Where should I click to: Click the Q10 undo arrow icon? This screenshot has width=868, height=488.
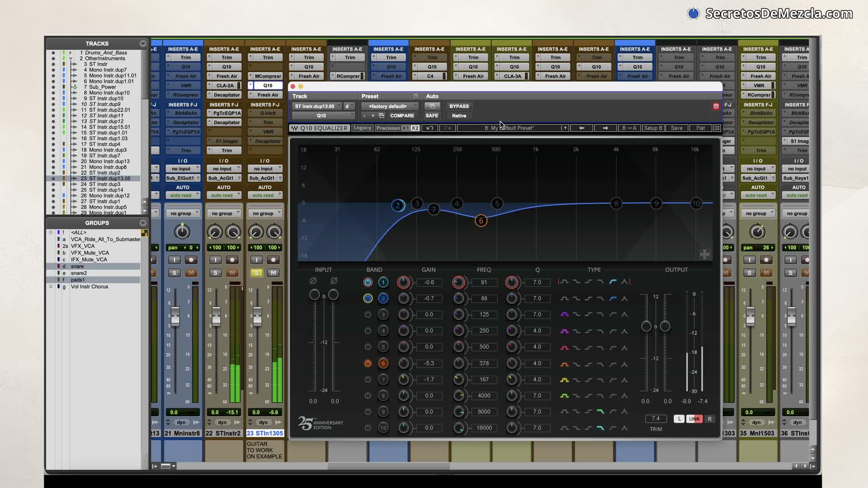(x=429, y=128)
